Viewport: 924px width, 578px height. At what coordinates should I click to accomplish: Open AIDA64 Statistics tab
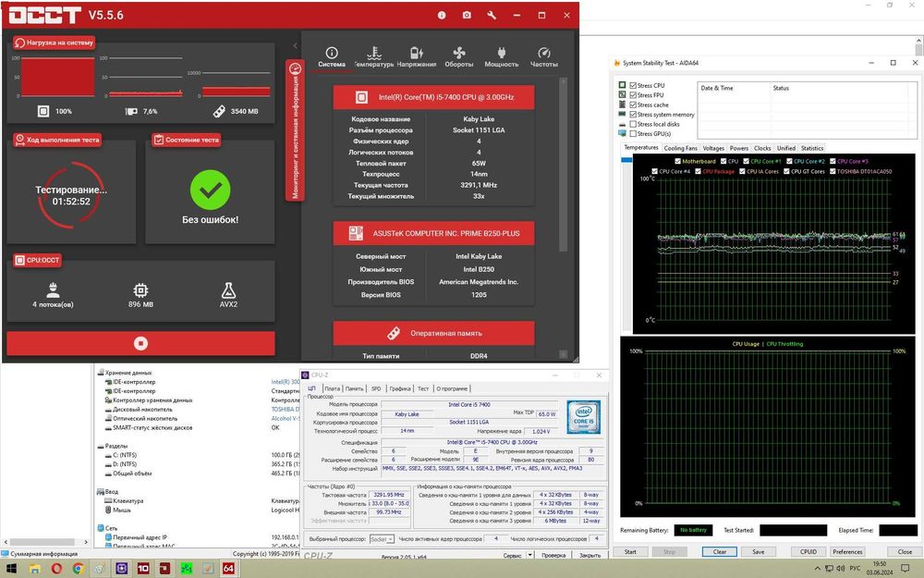click(x=811, y=148)
